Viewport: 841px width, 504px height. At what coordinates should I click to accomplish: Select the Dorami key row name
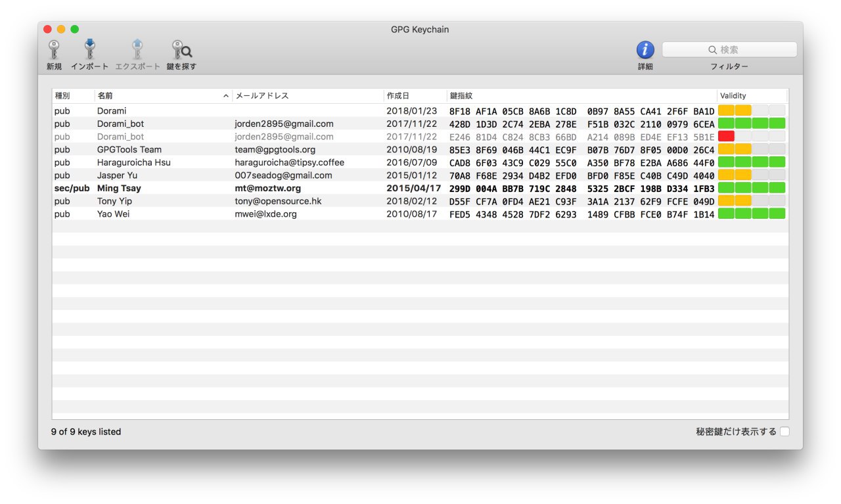[x=112, y=111]
